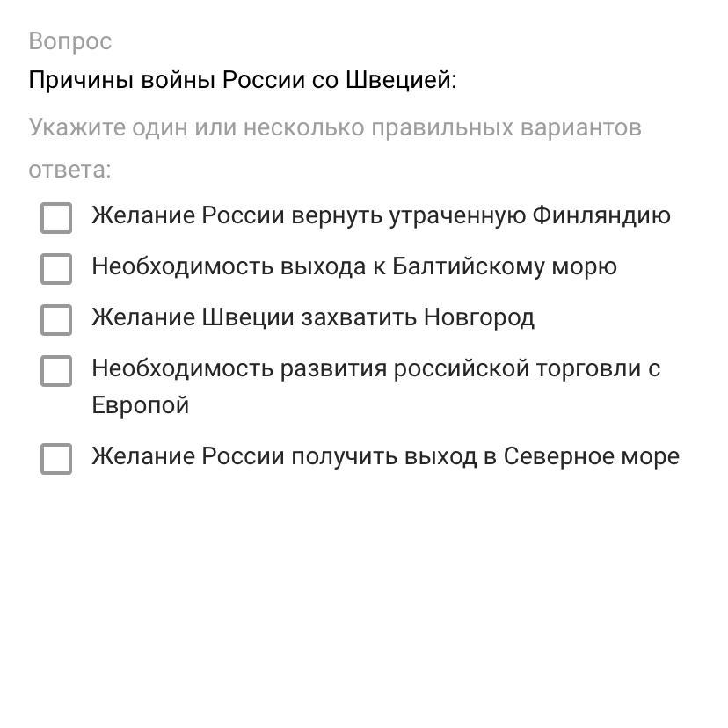Screen dimensions: 728x728
Task: Click the label 'Необходимость выхода к Балтийскому морю'
Action: [x=354, y=267]
